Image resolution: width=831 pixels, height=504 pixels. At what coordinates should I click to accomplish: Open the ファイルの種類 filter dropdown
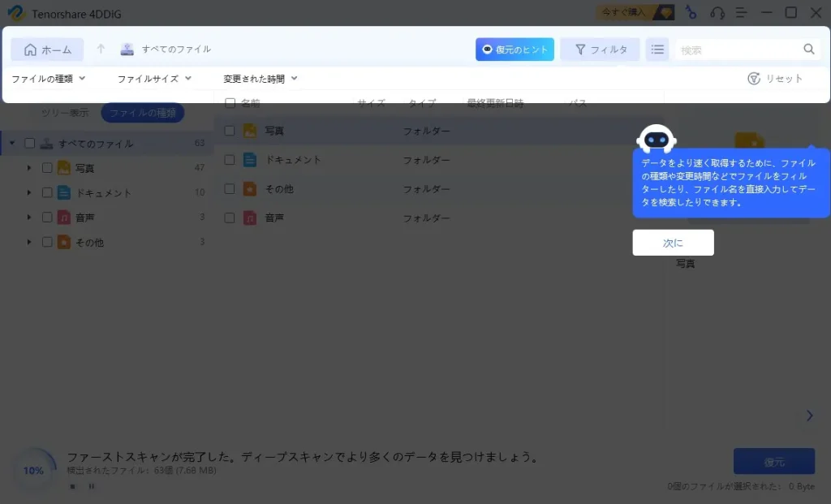[48, 79]
